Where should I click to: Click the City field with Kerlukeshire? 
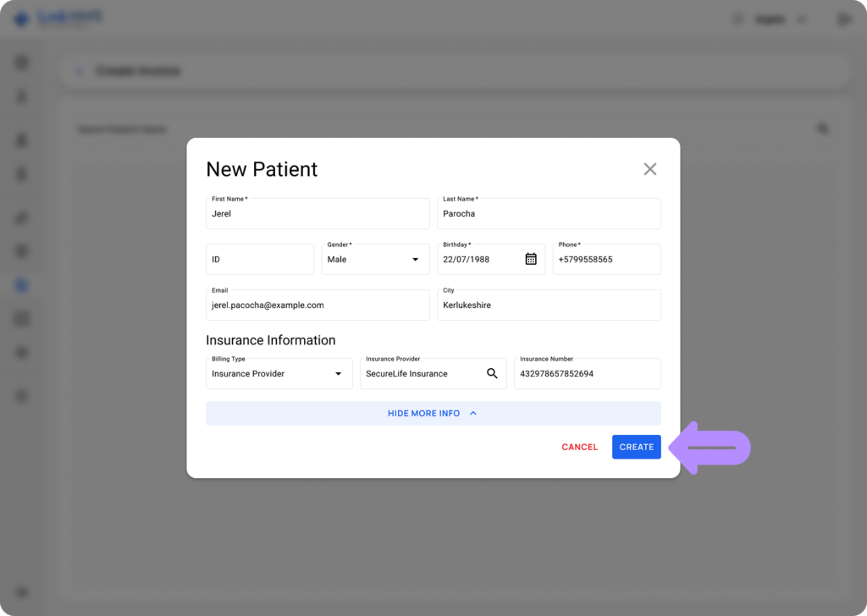[549, 305]
